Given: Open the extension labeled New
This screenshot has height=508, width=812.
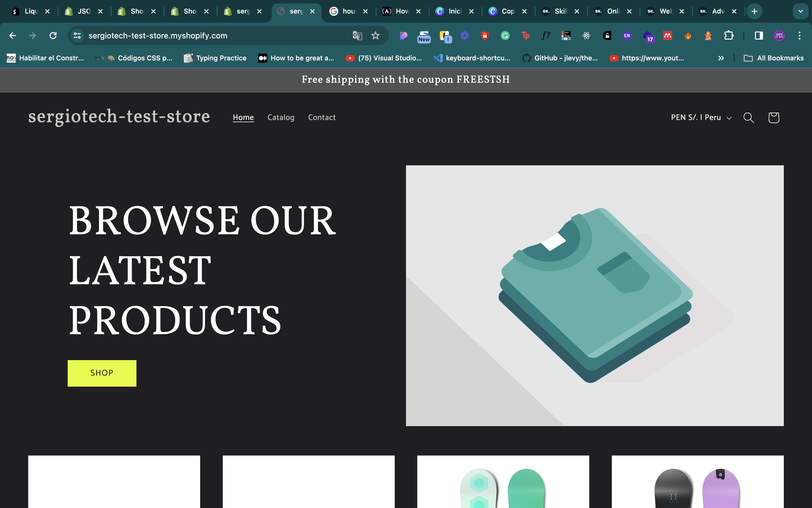Looking at the screenshot, I should (x=424, y=36).
